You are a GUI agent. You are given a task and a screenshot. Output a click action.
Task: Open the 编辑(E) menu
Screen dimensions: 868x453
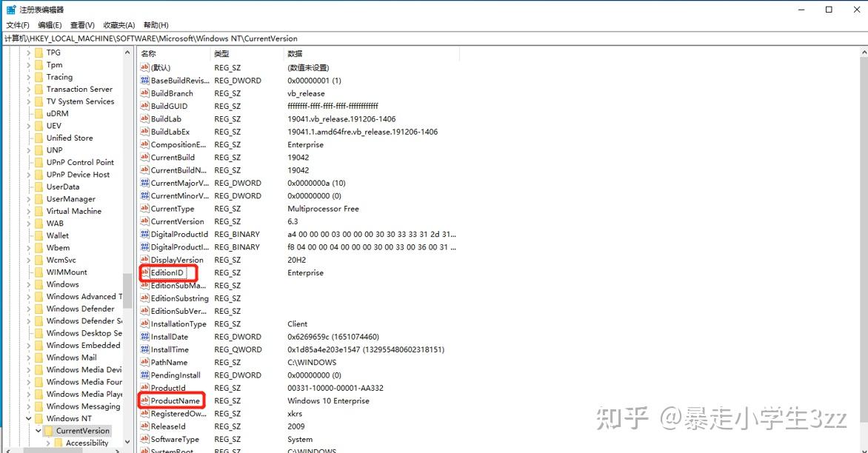[x=50, y=25]
